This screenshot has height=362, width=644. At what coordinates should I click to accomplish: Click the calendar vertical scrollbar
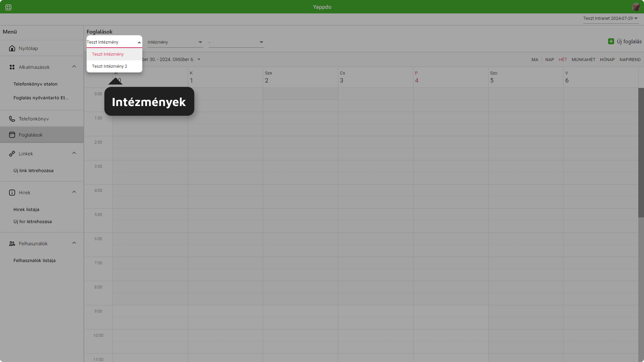coord(641,153)
